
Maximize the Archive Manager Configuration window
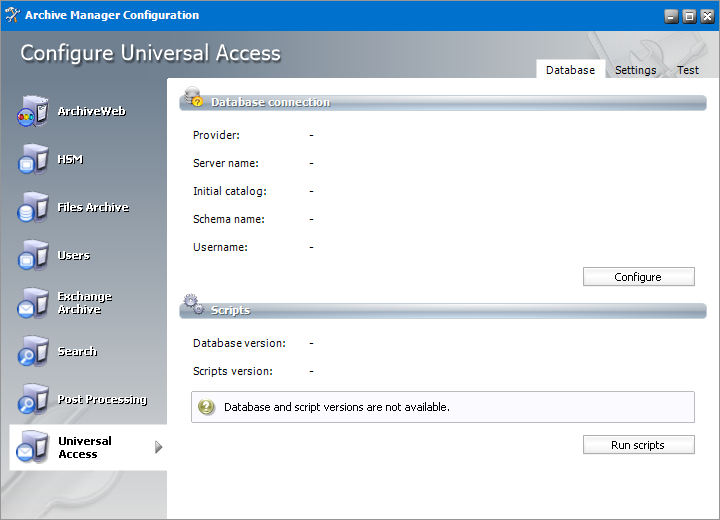689,16
